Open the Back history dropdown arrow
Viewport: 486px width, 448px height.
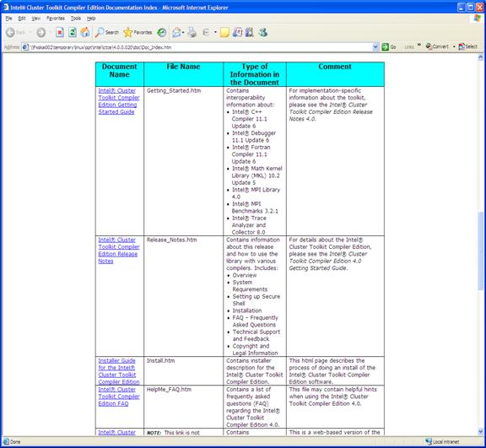coord(30,32)
